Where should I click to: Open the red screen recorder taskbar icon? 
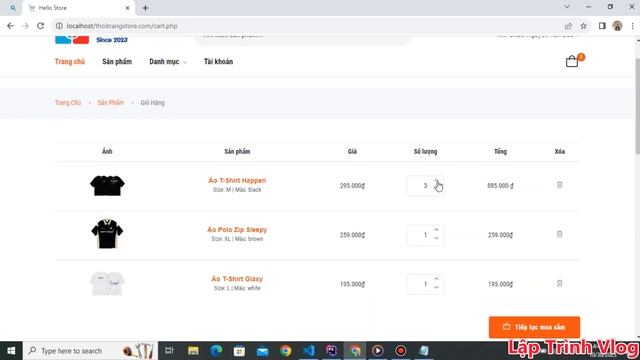[401, 351]
